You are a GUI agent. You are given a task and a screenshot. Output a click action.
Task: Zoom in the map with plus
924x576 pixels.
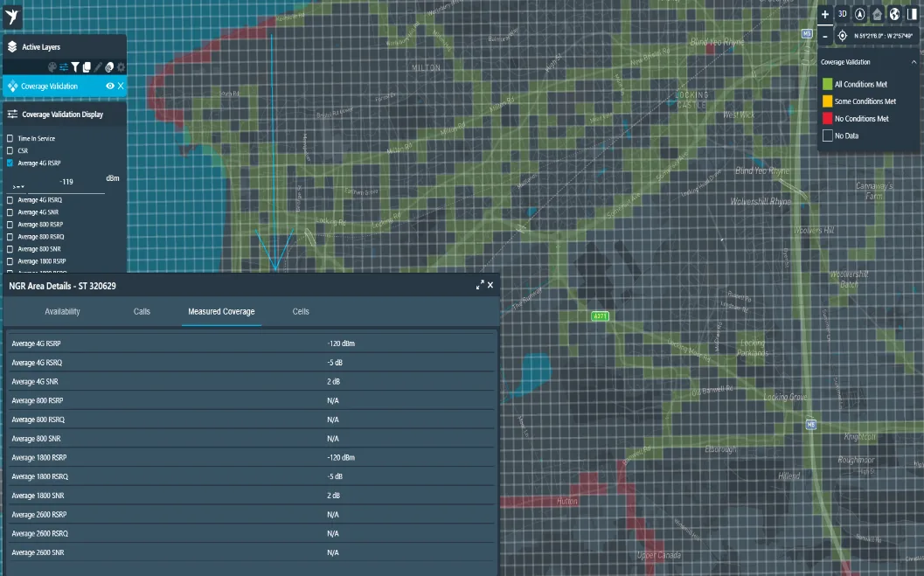tap(825, 15)
